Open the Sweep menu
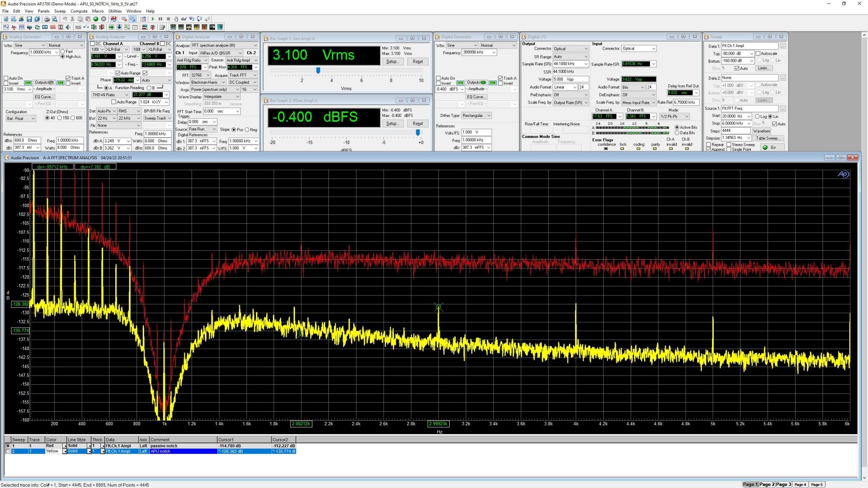868x488 pixels. (60, 11)
